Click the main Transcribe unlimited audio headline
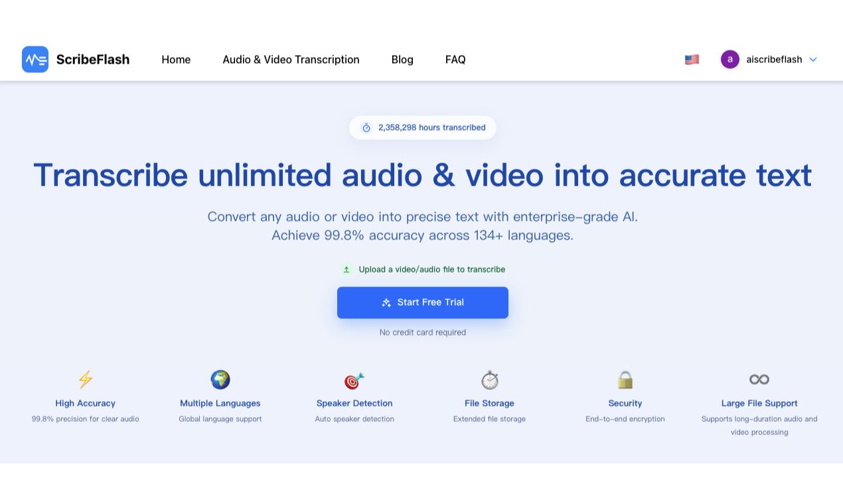The image size is (843, 504). pyautogui.click(x=423, y=175)
